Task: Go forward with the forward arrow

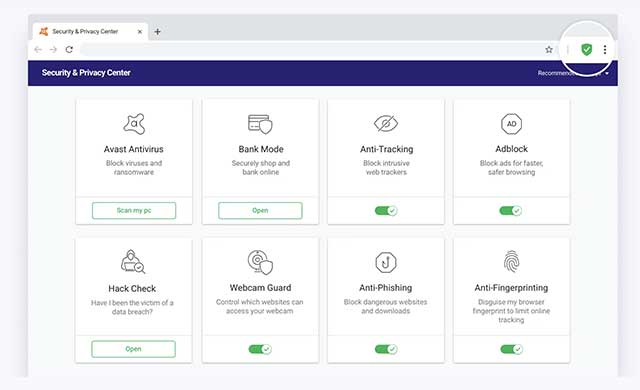Action: (x=53, y=49)
